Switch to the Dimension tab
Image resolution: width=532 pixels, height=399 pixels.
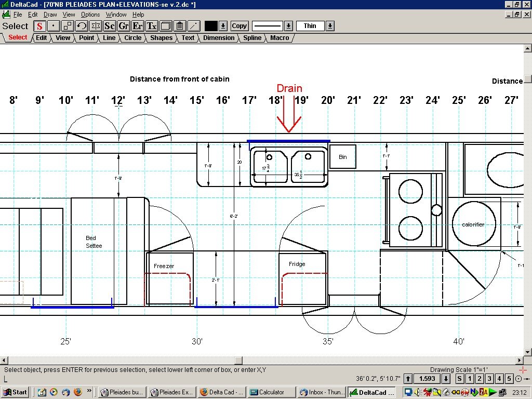(x=219, y=37)
